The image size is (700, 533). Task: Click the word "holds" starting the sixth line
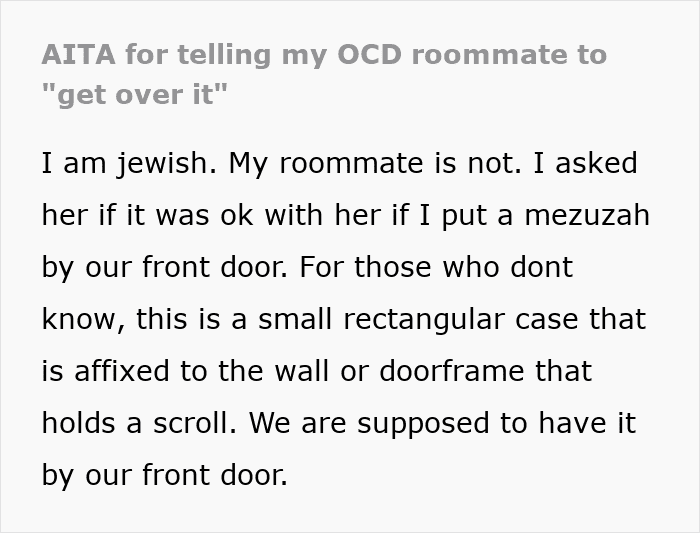coord(78,423)
